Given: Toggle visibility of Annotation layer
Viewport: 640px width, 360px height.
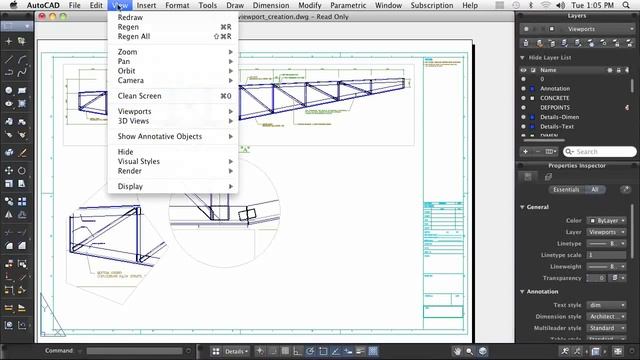Looking at the screenshot, I should click(524, 89).
